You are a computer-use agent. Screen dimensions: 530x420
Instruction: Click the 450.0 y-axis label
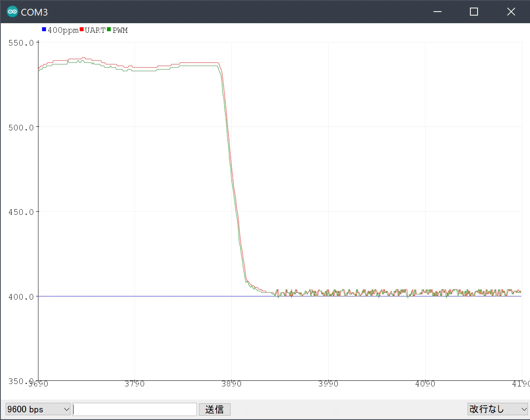[x=21, y=212]
